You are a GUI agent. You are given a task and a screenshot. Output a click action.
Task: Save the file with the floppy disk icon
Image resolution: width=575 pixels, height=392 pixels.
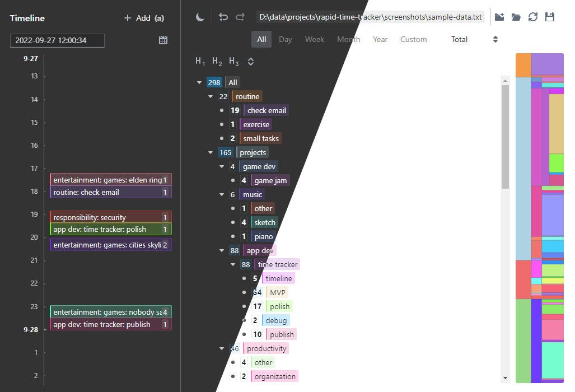(550, 17)
